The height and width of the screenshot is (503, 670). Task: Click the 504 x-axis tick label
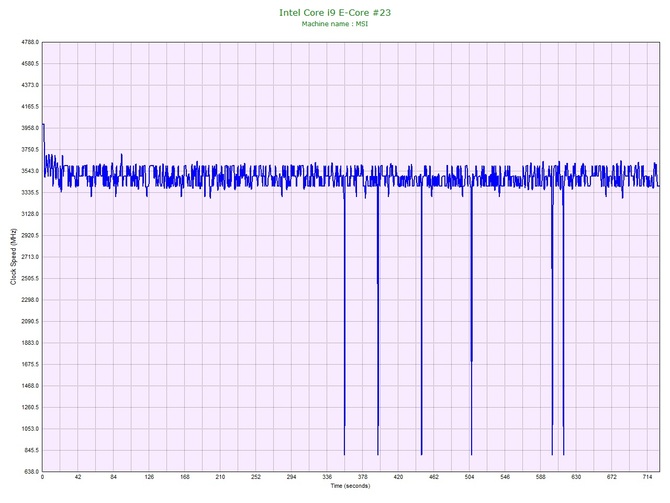point(469,477)
